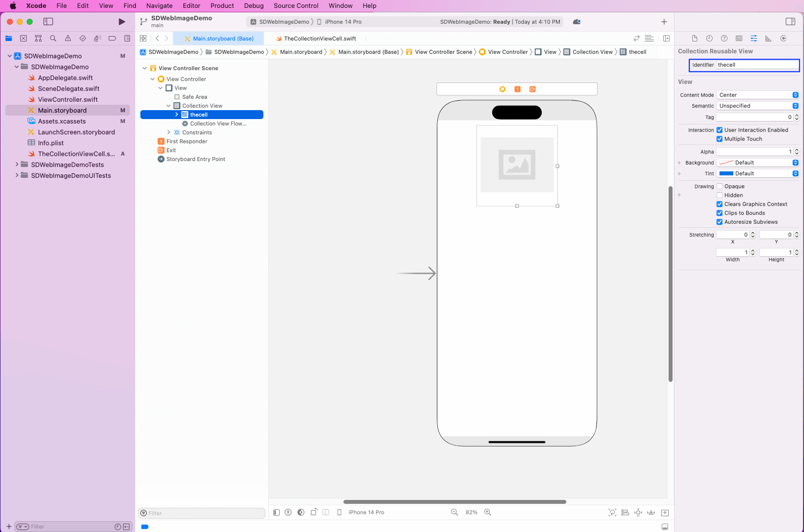Screen dimensions: 804x532
Task: Disable User Interaction Enabled checkbox
Action: pyautogui.click(x=719, y=130)
